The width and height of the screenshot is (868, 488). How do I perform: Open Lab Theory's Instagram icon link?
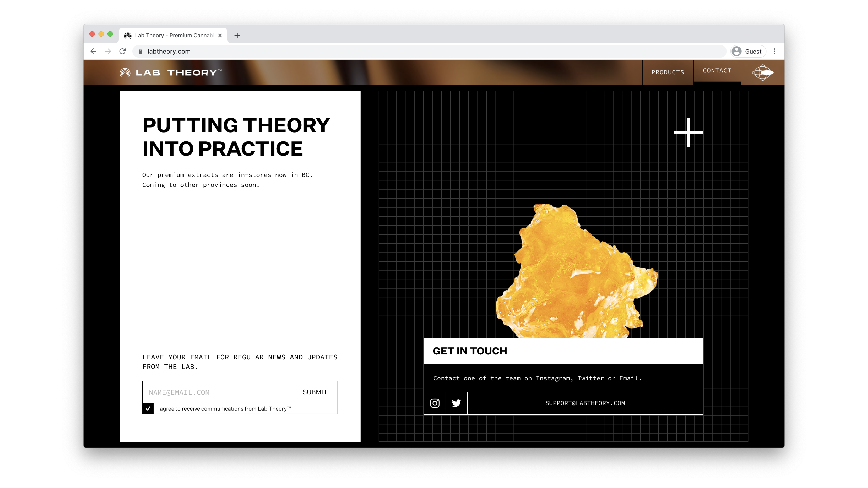(435, 403)
